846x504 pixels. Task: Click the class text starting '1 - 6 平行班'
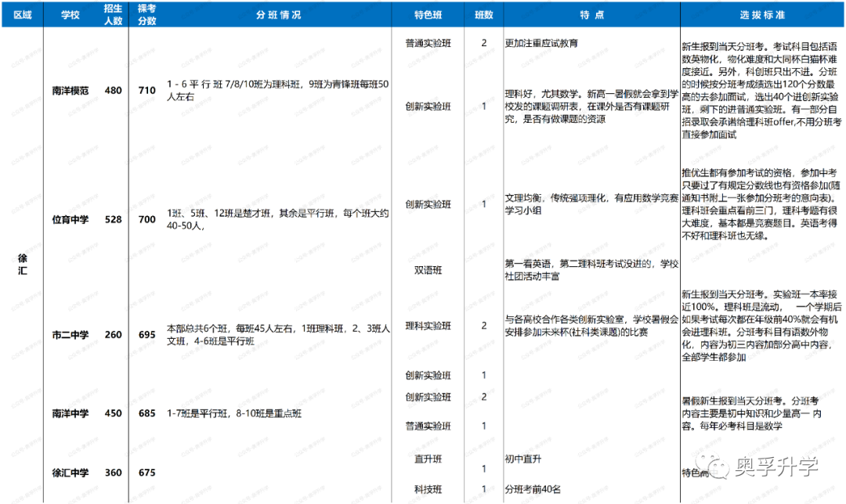point(278,91)
